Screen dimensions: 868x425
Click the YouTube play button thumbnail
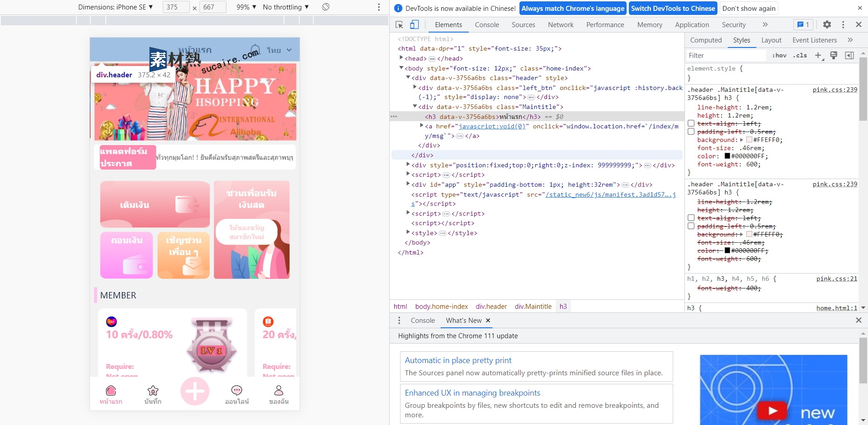pyautogui.click(x=773, y=411)
